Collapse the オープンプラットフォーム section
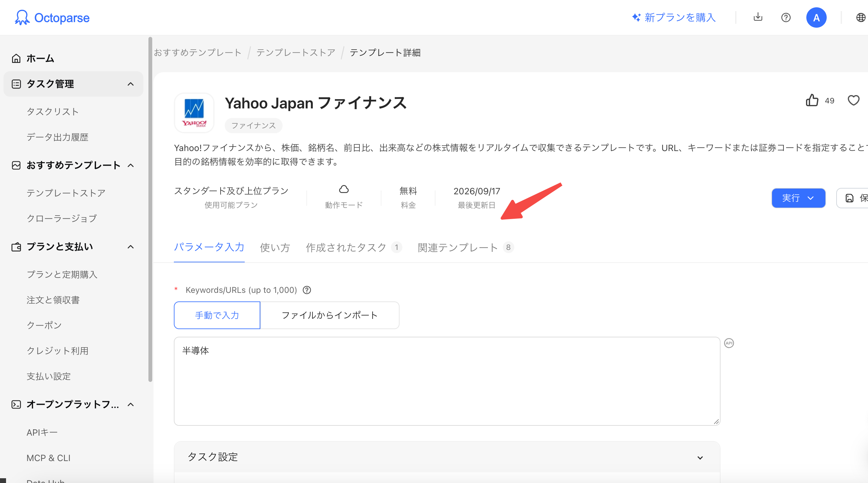The width and height of the screenshot is (868, 483). 131,404
